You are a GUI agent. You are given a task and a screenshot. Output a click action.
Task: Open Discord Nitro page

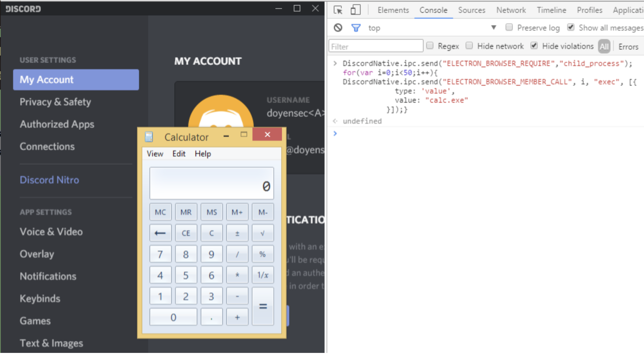(x=49, y=180)
